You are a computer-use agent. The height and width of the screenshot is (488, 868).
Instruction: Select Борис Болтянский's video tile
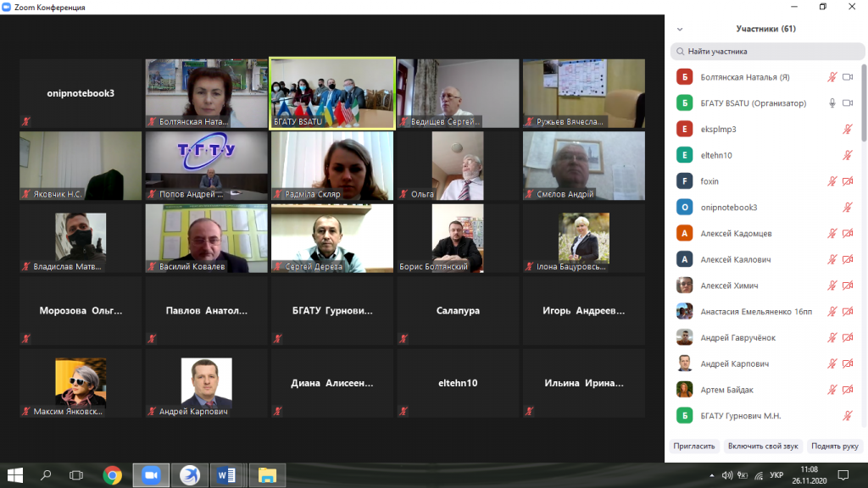point(458,238)
